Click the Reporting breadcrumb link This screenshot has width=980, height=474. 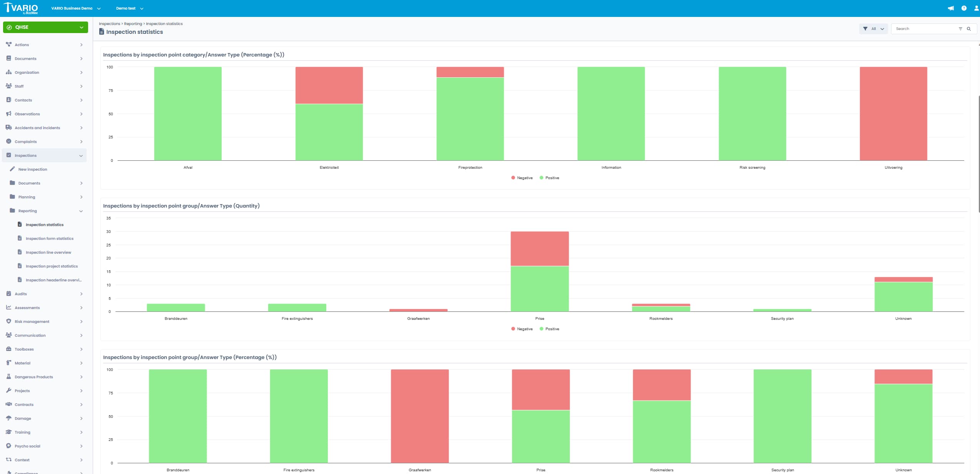click(133, 24)
